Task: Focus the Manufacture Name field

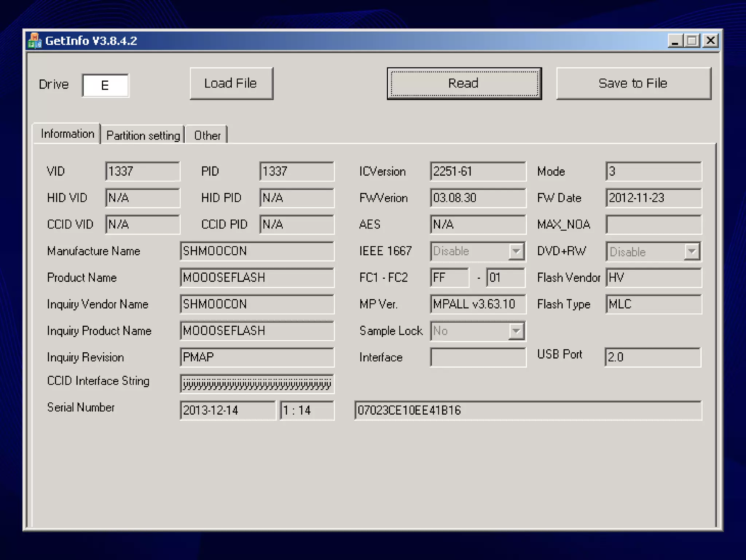Action: tap(256, 251)
